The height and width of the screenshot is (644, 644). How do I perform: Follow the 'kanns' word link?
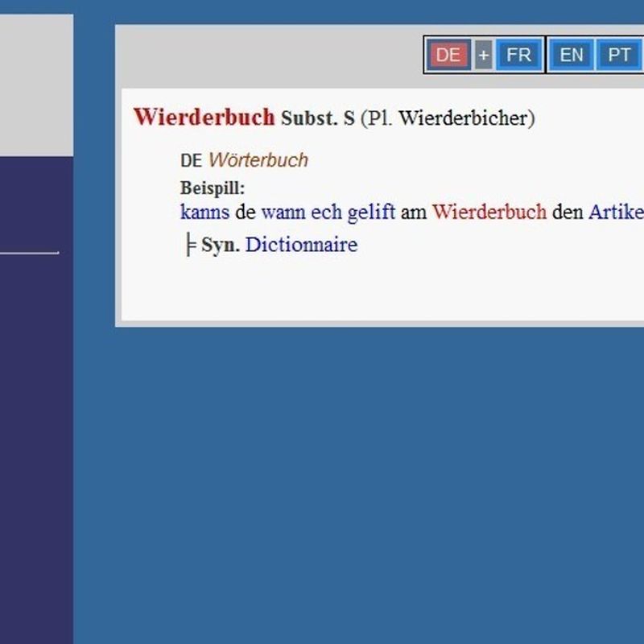point(205,212)
